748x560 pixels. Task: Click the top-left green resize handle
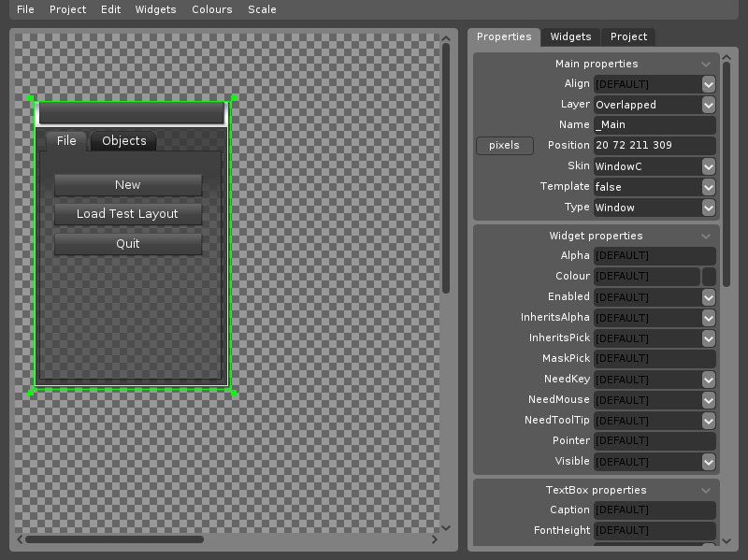click(31, 98)
